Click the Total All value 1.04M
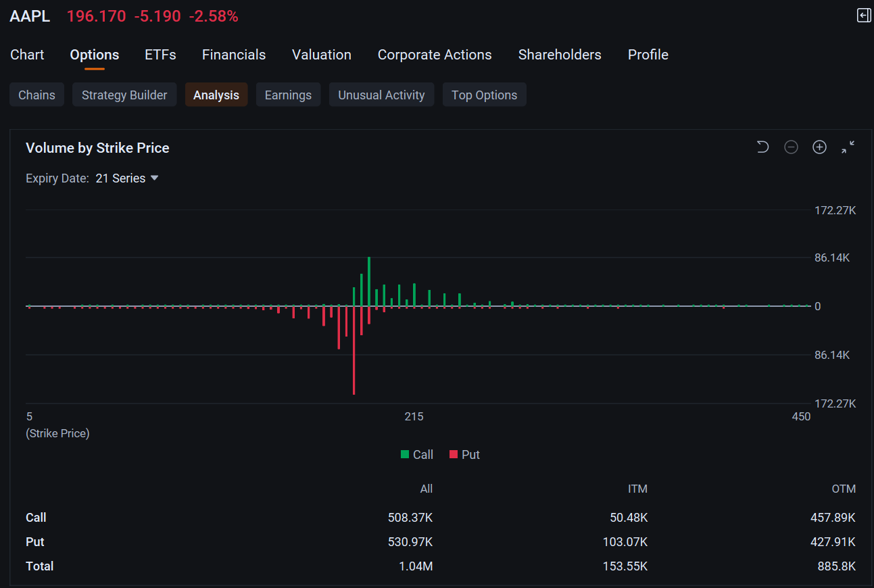The width and height of the screenshot is (874, 588). click(x=416, y=566)
